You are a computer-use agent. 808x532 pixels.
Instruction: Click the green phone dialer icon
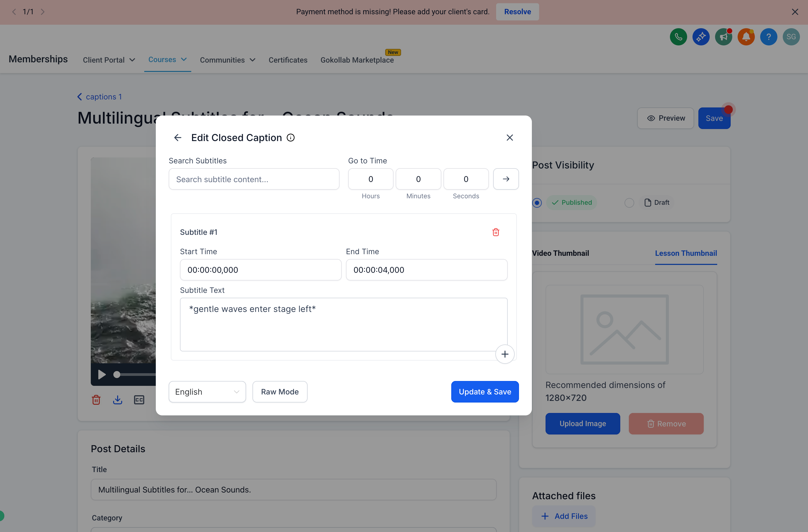tap(678, 37)
